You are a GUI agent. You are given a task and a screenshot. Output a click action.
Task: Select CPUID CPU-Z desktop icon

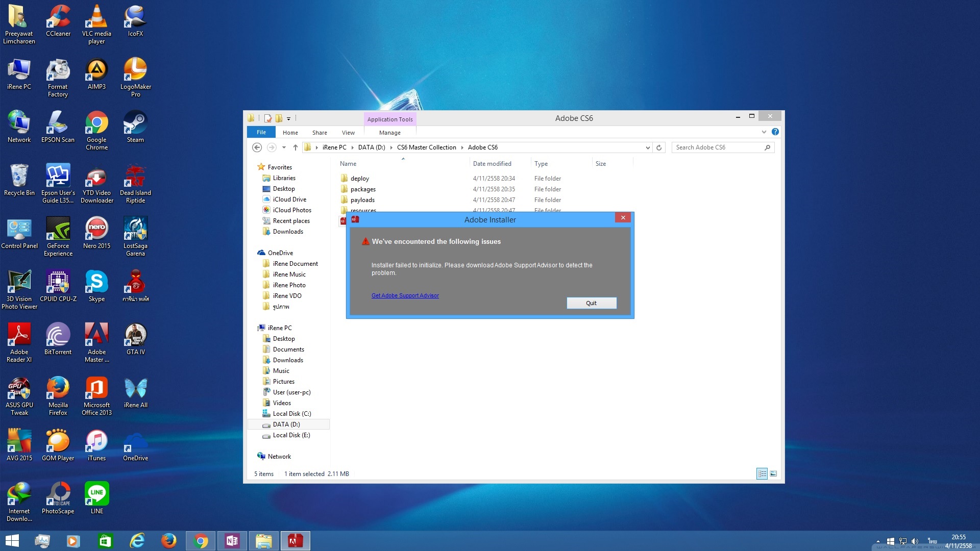(58, 286)
